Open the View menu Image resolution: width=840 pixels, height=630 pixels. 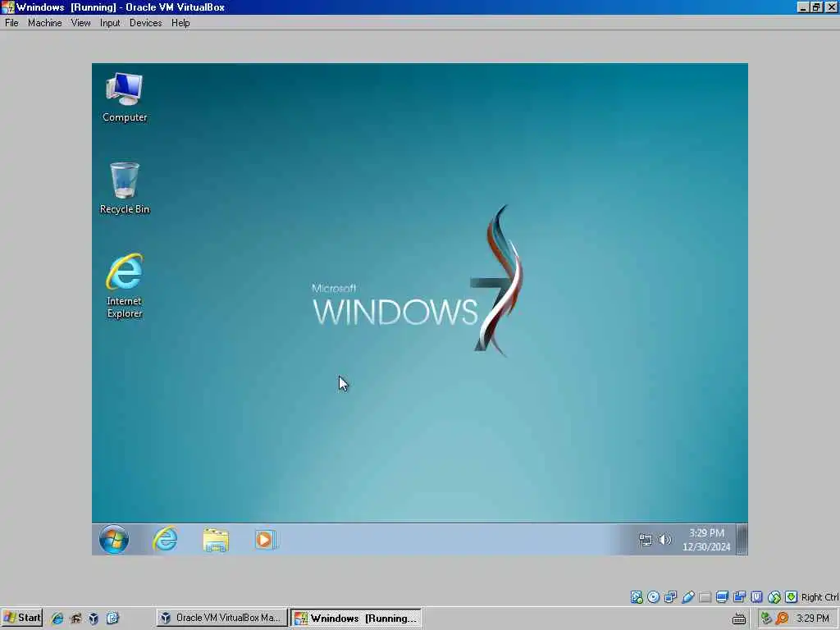(80, 23)
